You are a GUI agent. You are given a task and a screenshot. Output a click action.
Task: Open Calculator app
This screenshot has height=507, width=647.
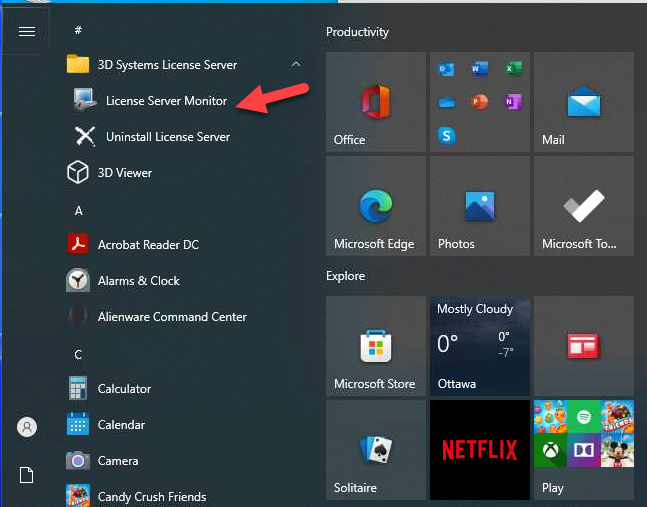point(124,389)
